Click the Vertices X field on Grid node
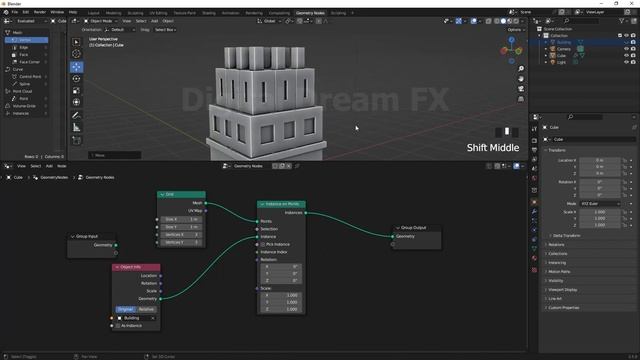 click(181, 235)
